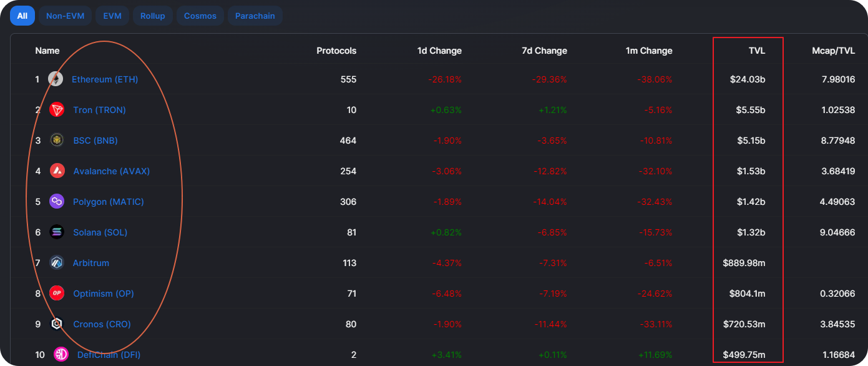This screenshot has width=868, height=366.
Task: Click Avalanche's 7d change -12.82%
Action: pyautogui.click(x=550, y=171)
